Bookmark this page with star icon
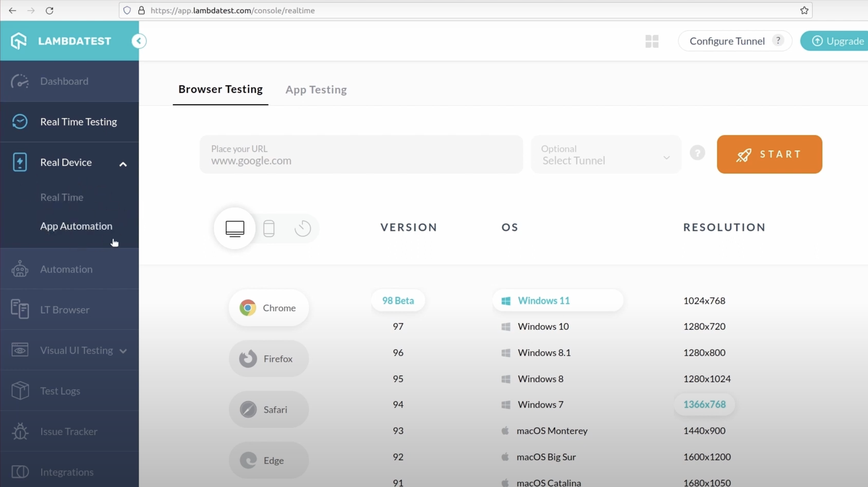This screenshot has height=487, width=868. [804, 10]
